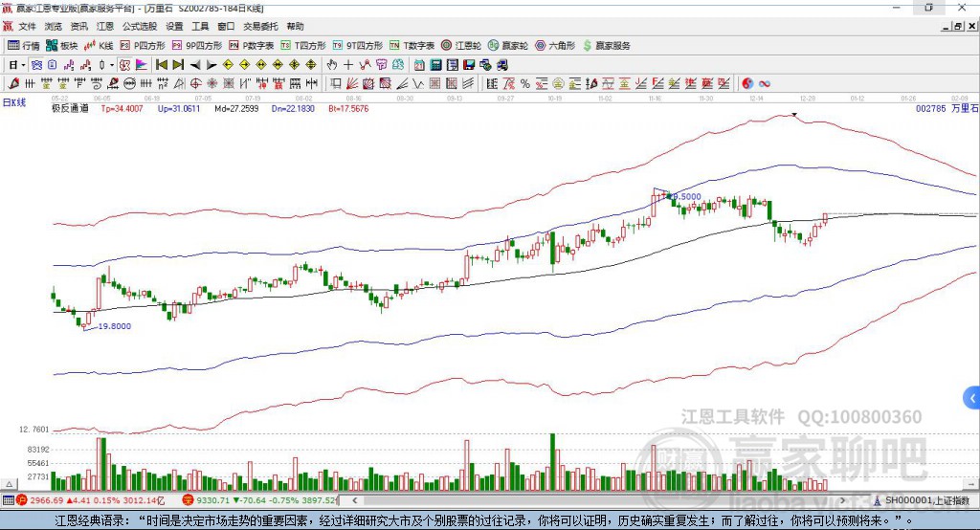Click the Tp=34.4007 indicator value

122,108
